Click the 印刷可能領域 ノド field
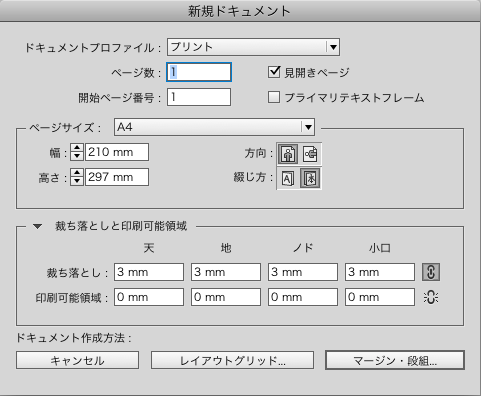Viewport: 481px width, 396px height. pos(303,297)
